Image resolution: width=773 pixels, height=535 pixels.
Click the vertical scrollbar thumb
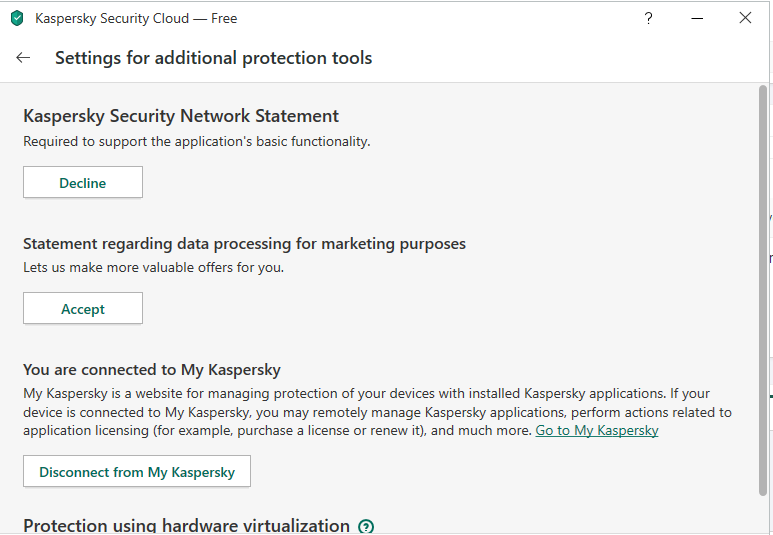763,290
